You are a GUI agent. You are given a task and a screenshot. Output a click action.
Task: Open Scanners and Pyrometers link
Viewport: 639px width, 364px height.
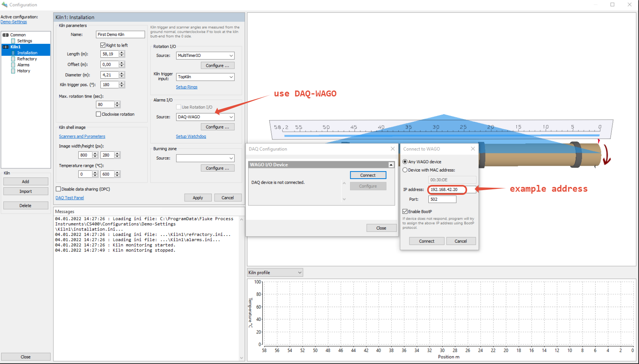pyautogui.click(x=82, y=136)
